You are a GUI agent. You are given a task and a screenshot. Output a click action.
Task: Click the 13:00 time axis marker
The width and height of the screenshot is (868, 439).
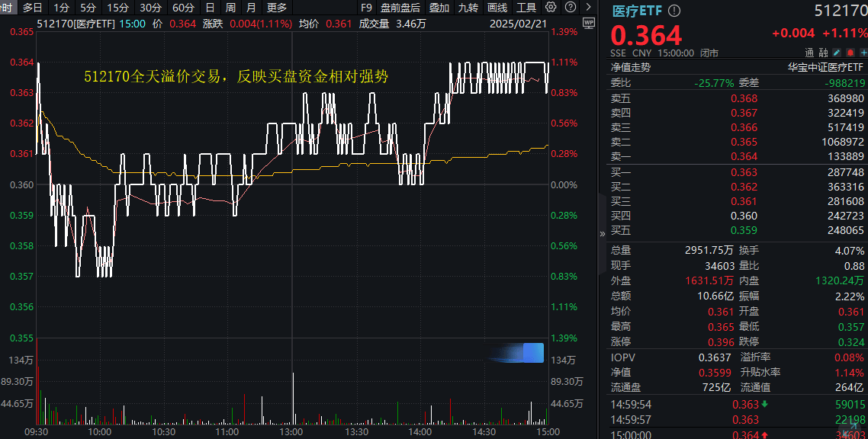pos(291,432)
